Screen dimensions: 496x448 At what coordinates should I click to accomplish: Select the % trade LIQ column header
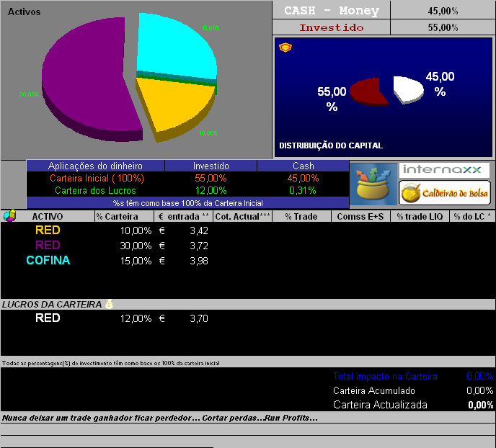point(420,216)
